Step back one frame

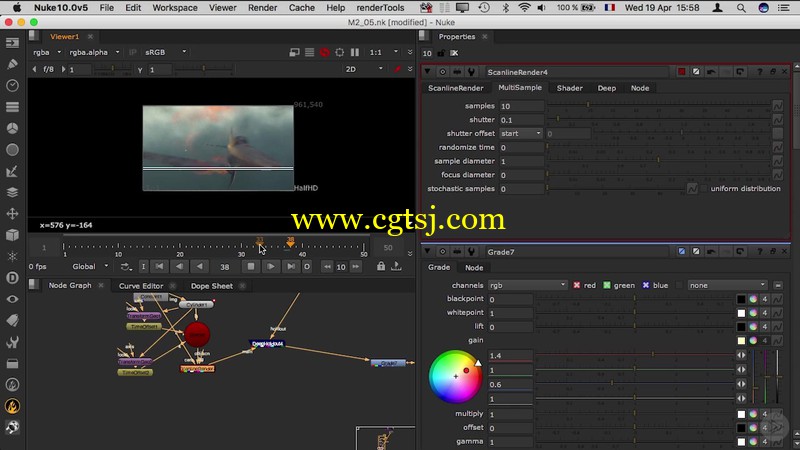click(179, 266)
